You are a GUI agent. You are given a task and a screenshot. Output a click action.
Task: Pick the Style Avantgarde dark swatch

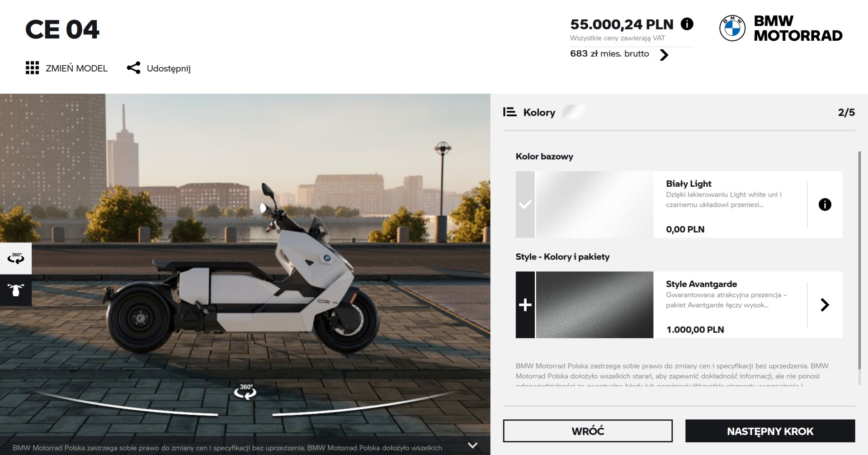594,305
